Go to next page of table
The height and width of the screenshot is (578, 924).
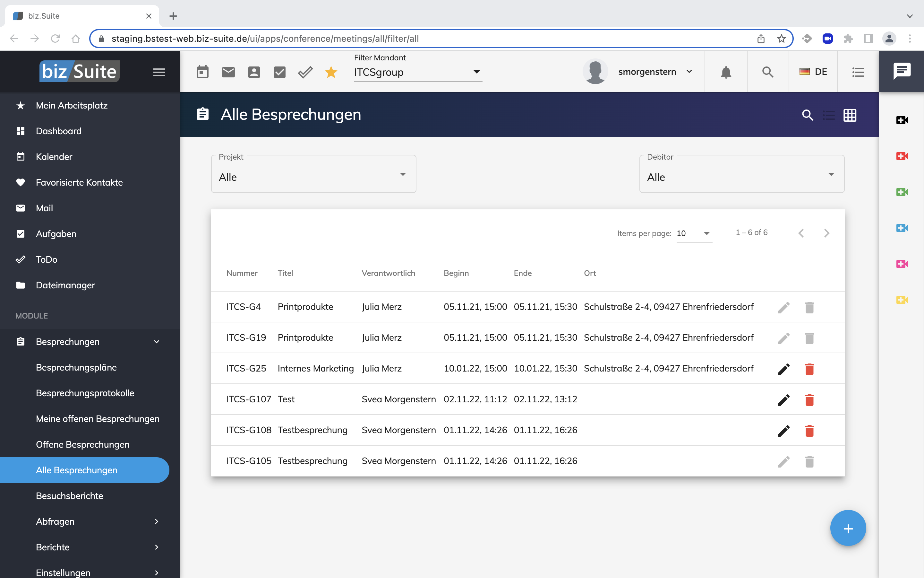tap(827, 233)
